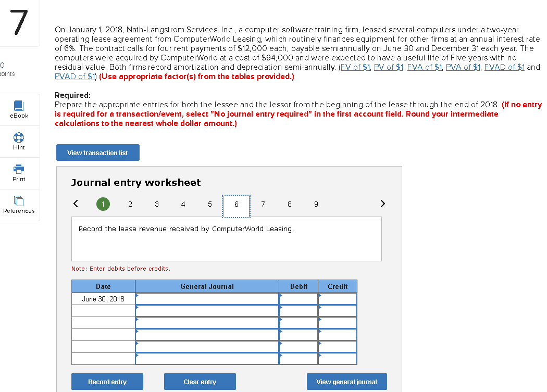Select transaction tab 7

(x=263, y=204)
